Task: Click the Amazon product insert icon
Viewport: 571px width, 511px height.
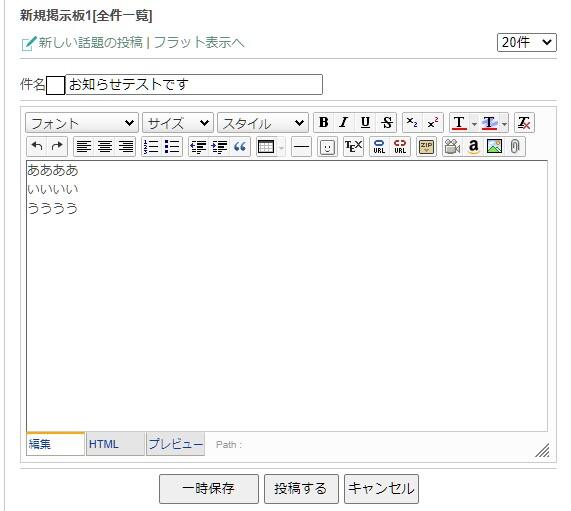Action: click(x=473, y=147)
